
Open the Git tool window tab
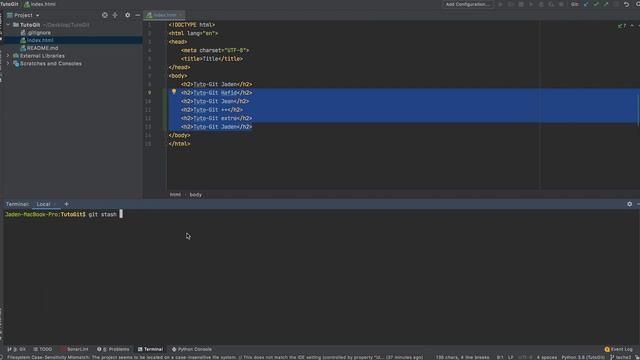16,349
